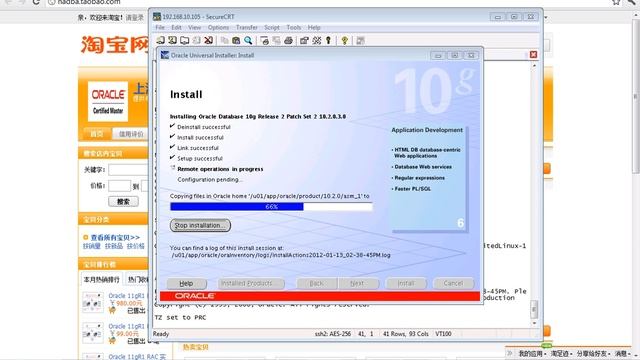This screenshot has height=360, width=640.
Task: Open the SecureCRT Tools menu
Action: click(x=293, y=27)
